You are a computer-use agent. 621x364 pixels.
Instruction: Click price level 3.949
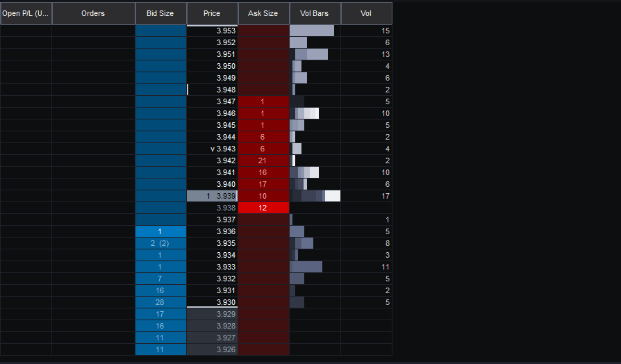tap(213, 78)
